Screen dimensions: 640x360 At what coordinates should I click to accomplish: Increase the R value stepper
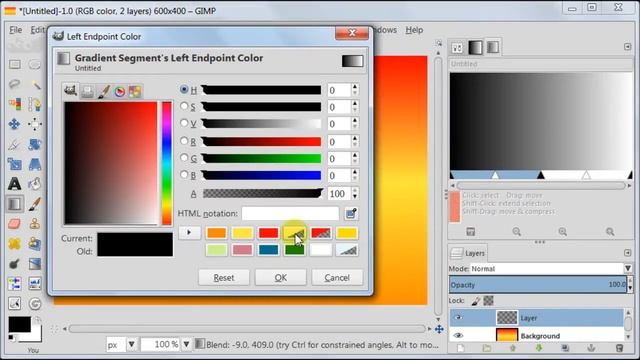[355, 139]
